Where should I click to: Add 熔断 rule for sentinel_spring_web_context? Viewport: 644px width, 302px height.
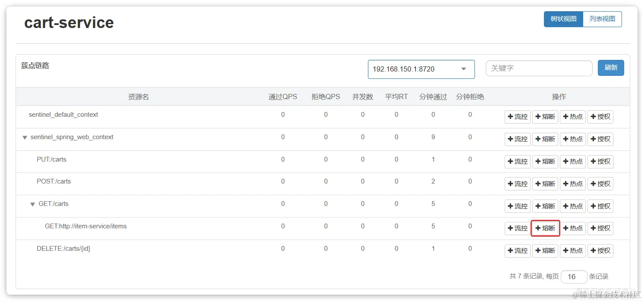click(x=545, y=139)
